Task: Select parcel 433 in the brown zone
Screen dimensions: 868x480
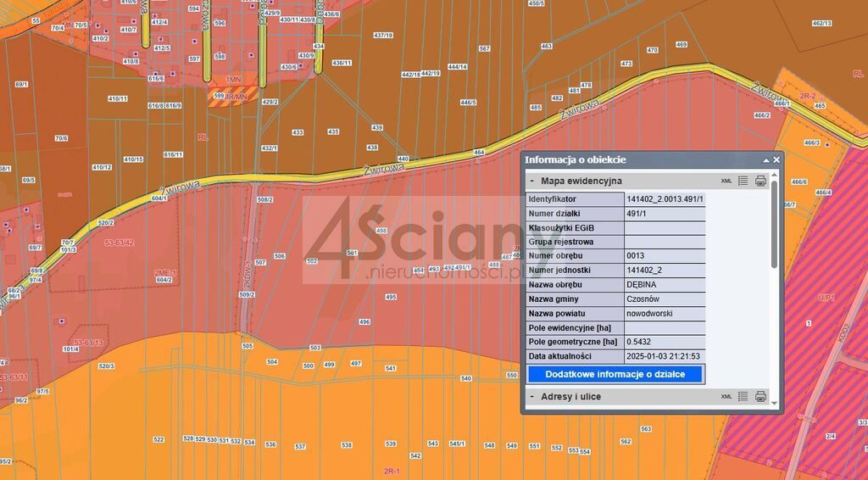Action: 298,132
